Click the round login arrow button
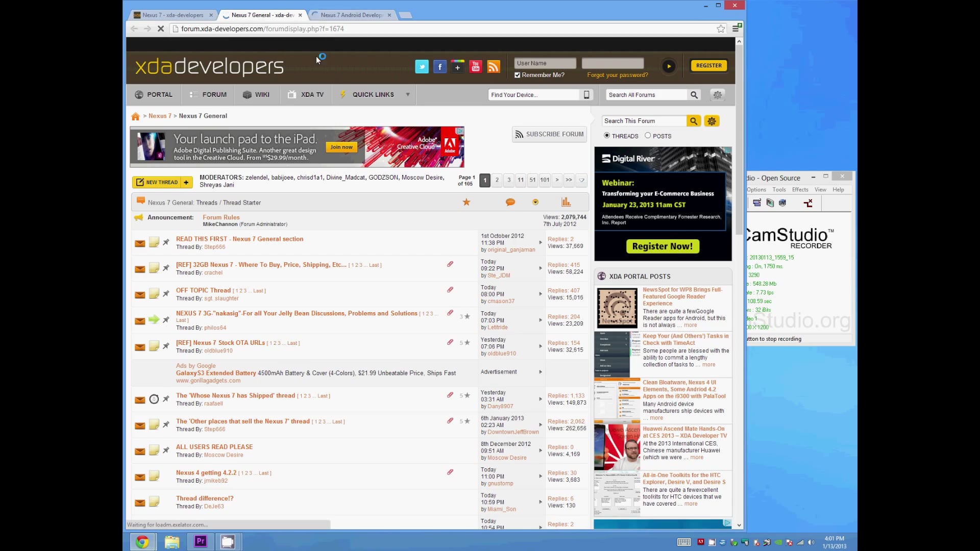This screenshot has height=551, width=980. tap(669, 66)
